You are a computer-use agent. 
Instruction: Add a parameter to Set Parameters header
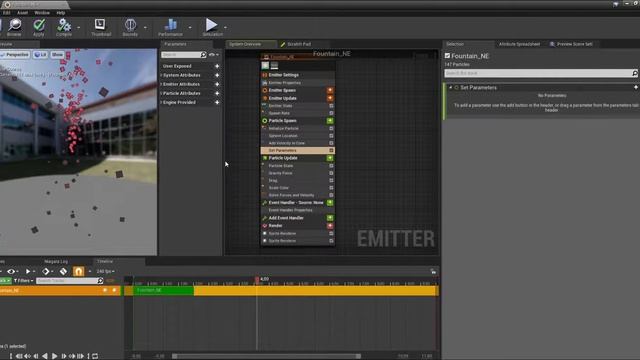636,87
